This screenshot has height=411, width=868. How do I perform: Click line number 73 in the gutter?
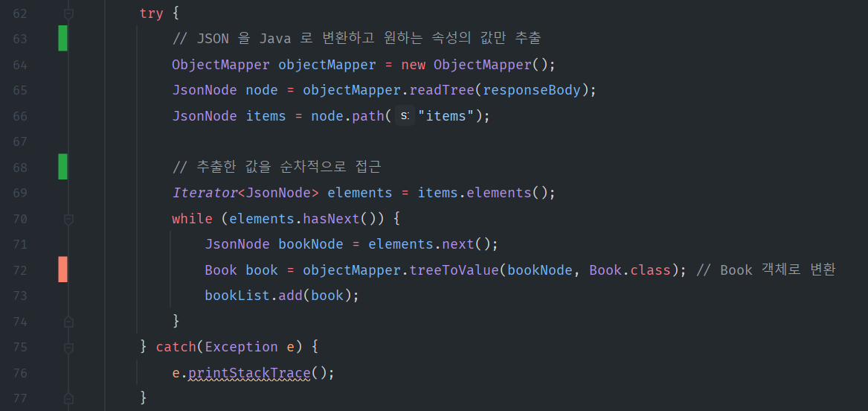coord(20,296)
